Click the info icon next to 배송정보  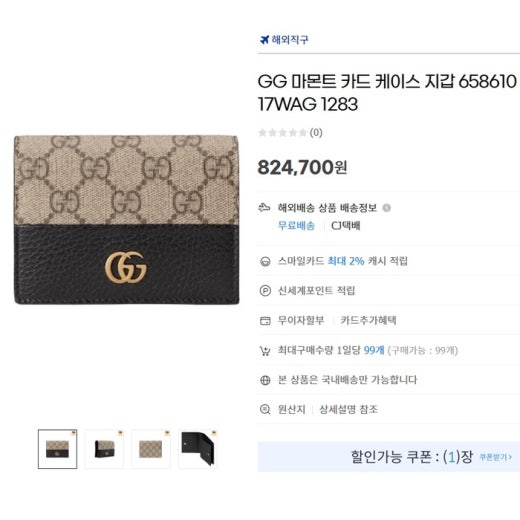(x=386, y=208)
